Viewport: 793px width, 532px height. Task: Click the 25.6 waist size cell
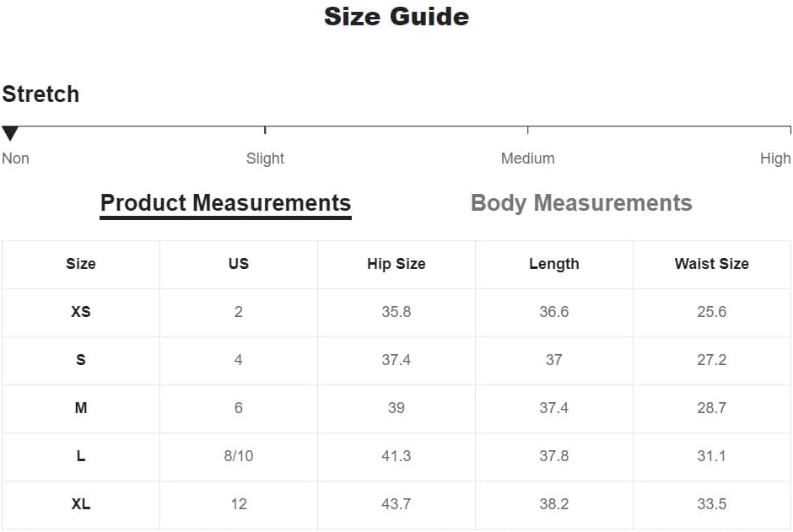(711, 312)
